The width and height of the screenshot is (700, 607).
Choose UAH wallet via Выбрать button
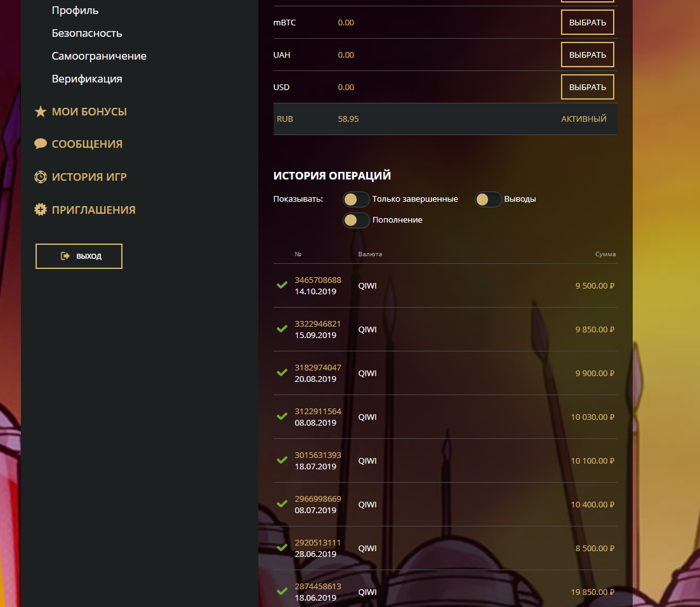click(x=587, y=55)
